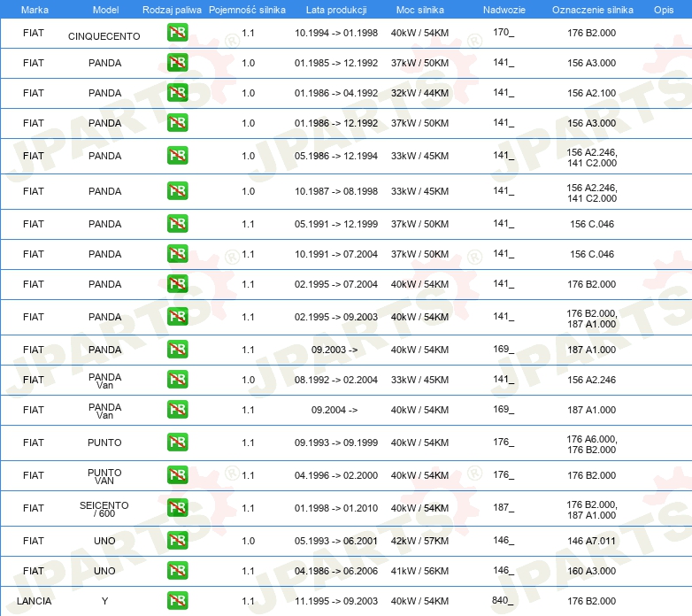Click the fuel icon in the PUNTO 176 A6.000 row
692x616 pixels.
click(177, 443)
